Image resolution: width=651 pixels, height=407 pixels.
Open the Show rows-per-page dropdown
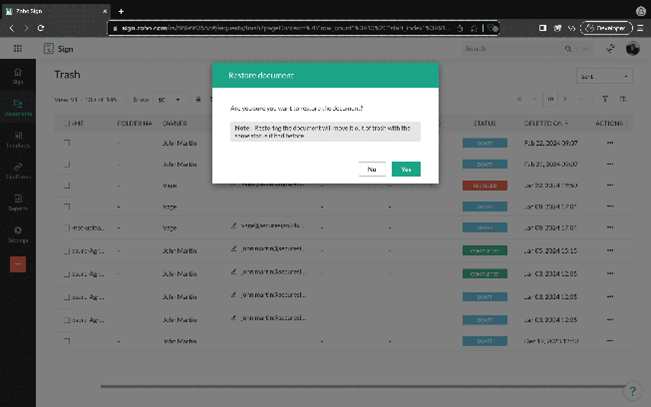point(169,100)
